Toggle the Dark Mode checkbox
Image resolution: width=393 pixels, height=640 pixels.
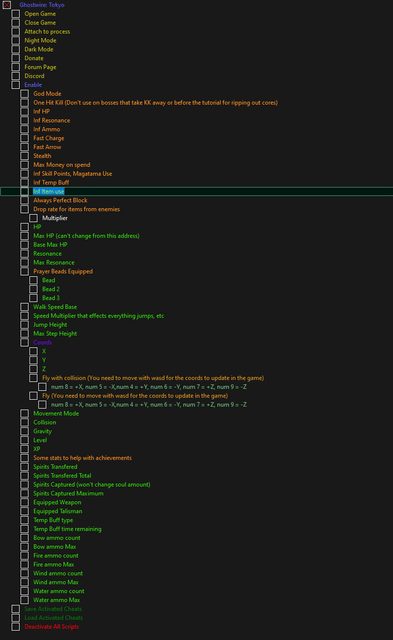coord(16,49)
